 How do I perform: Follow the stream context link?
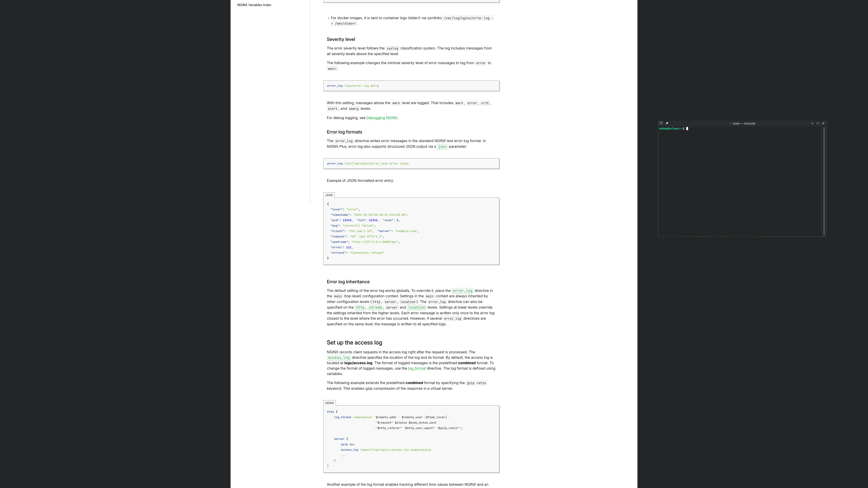tap(375, 307)
